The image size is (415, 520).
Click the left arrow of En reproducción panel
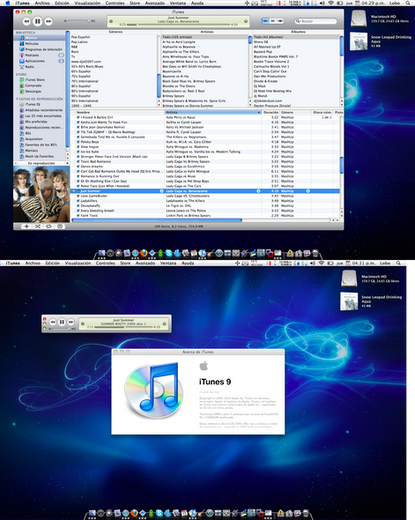[x=15, y=163]
